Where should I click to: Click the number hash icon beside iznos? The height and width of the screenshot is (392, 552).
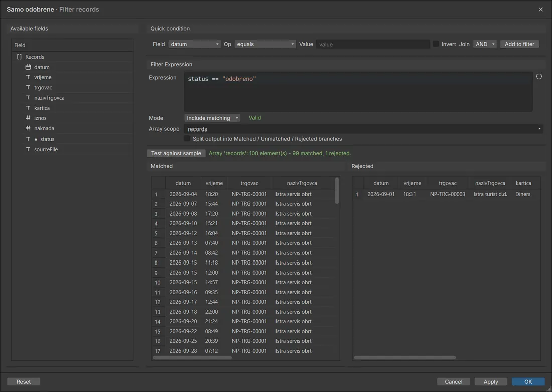click(28, 118)
